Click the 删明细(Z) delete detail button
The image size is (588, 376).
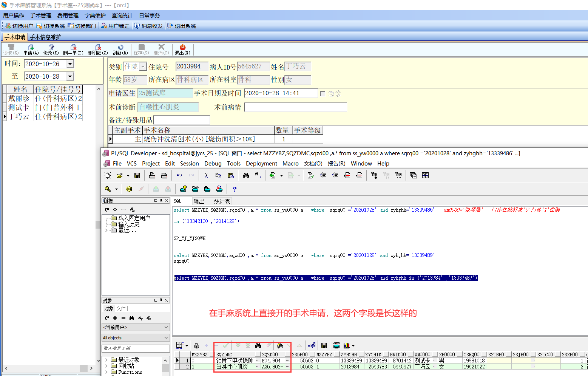98,50
